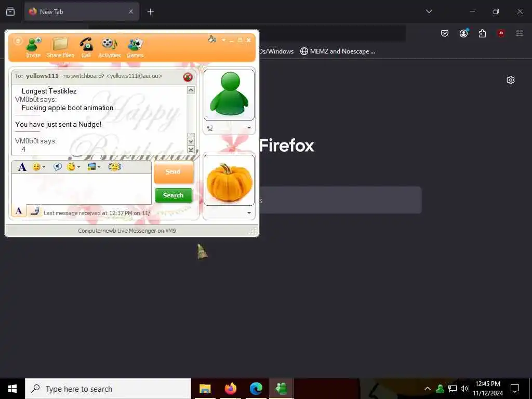Screen dimensions: 532x399
Task: Close the New Tab tab
Action: 131,11
